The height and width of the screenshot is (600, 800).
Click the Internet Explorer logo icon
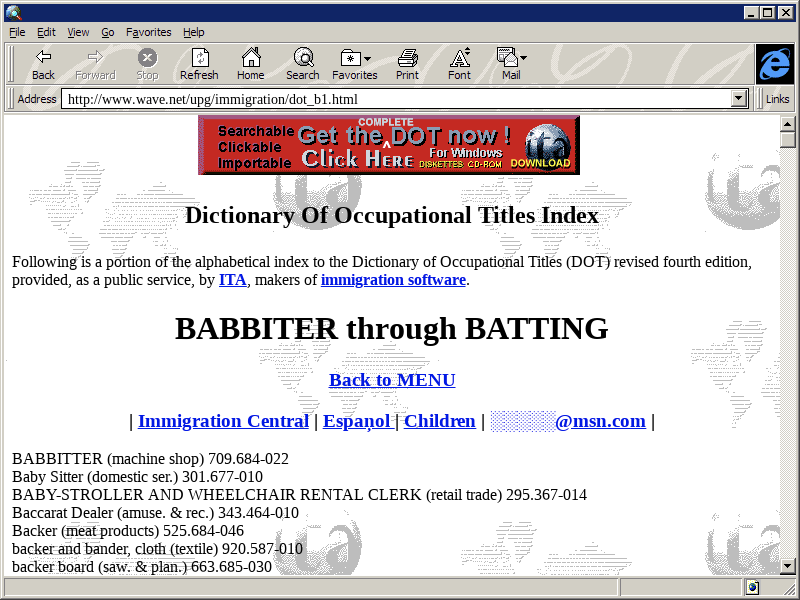pos(775,65)
